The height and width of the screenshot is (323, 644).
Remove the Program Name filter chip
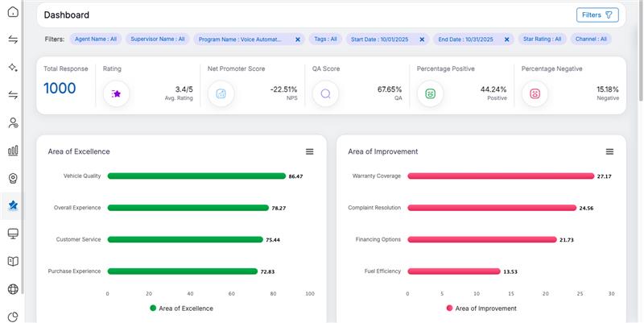pos(298,39)
